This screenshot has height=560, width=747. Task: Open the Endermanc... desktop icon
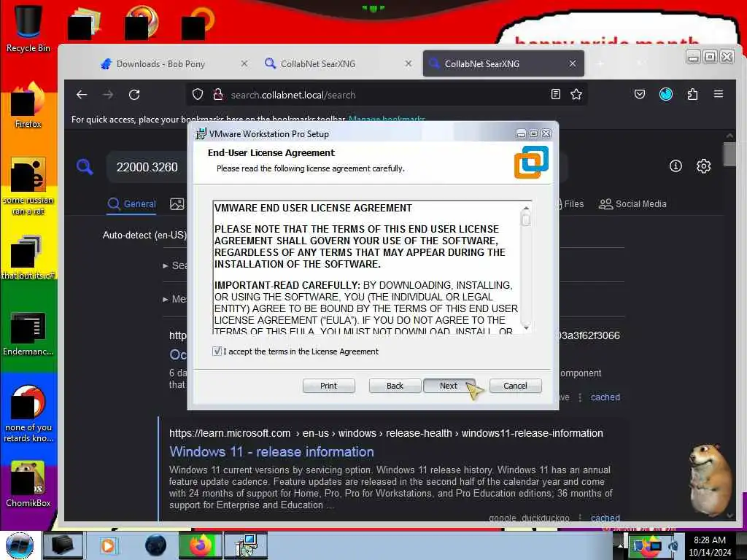28,333
